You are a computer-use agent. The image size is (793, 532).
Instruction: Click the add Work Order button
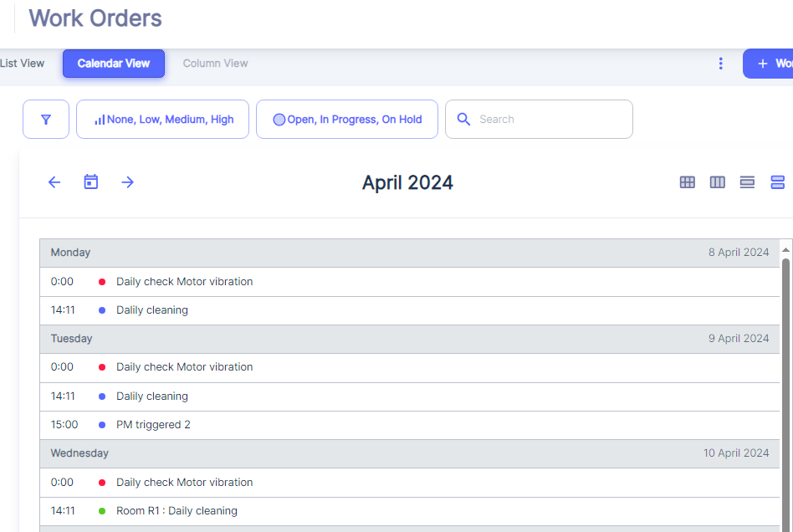tap(770, 64)
